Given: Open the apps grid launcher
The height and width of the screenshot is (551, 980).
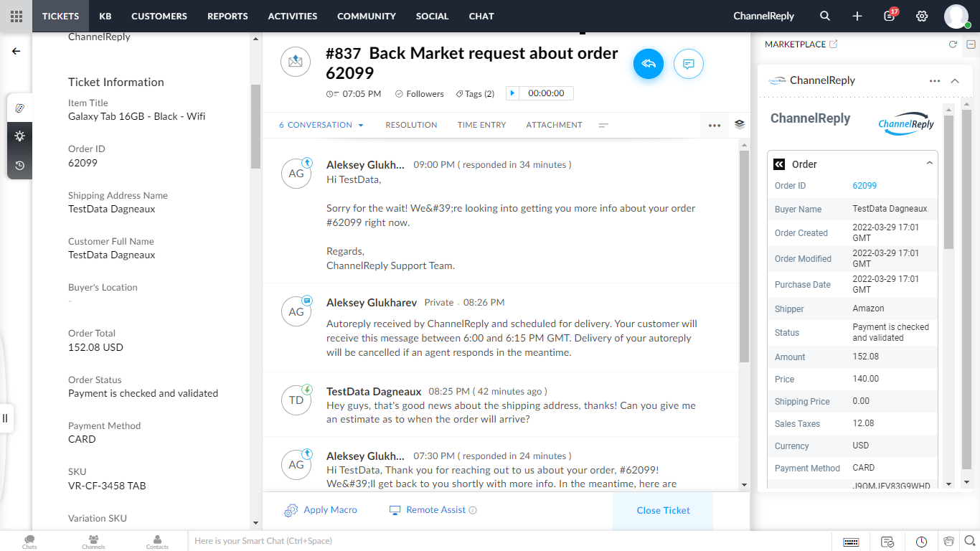Looking at the screenshot, I should tap(16, 16).
